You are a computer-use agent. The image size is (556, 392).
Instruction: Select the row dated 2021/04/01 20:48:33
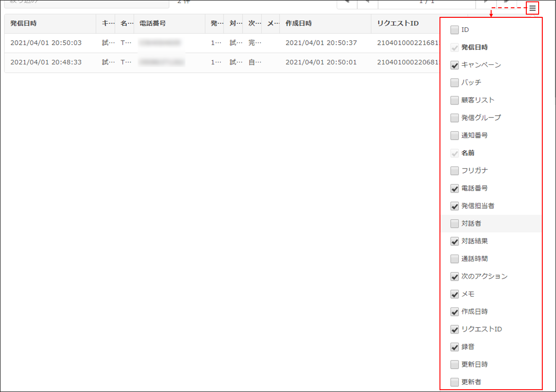pos(46,62)
